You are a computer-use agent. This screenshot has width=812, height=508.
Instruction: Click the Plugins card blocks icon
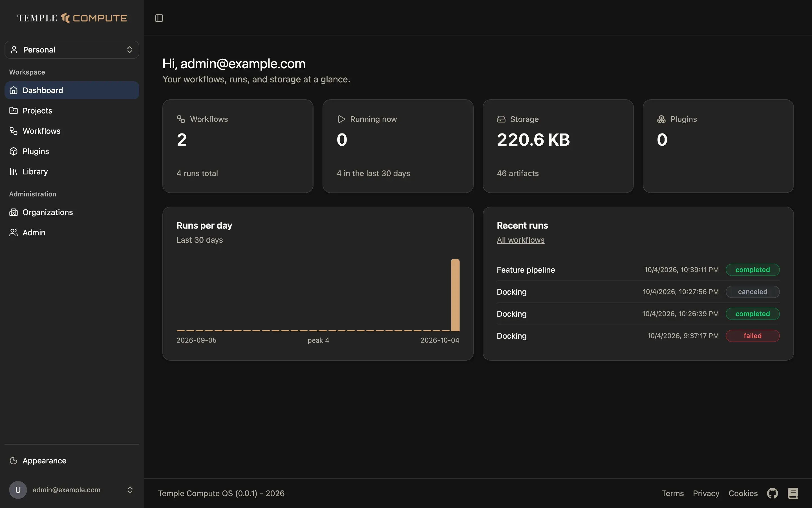click(661, 119)
